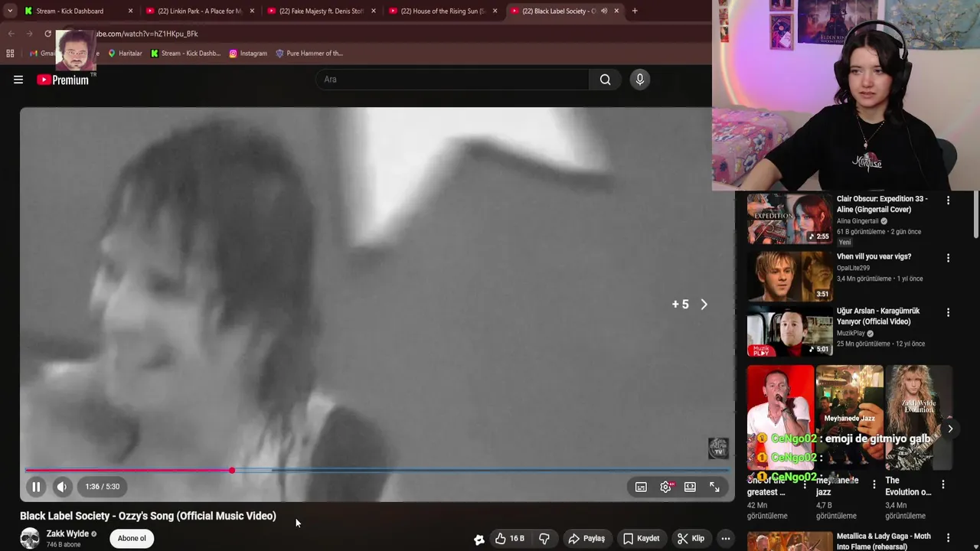Screen dimensions: 980x551
Task: Enter fullscreen mode on the player
Action: (x=714, y=487)
